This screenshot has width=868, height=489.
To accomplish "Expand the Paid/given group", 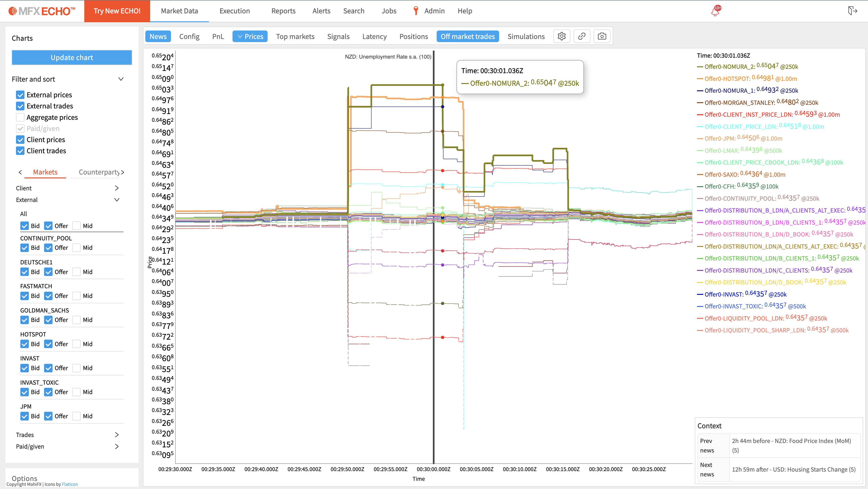I will tap(116, 447).
